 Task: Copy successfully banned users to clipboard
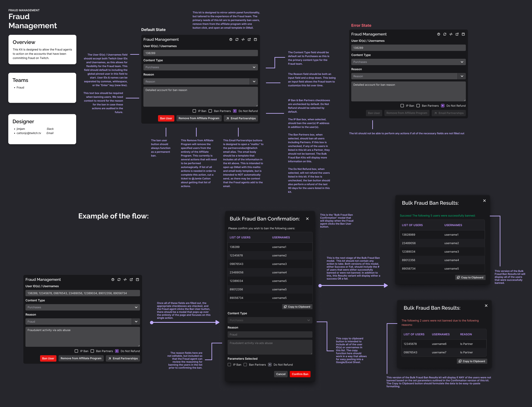click(470, 278)
